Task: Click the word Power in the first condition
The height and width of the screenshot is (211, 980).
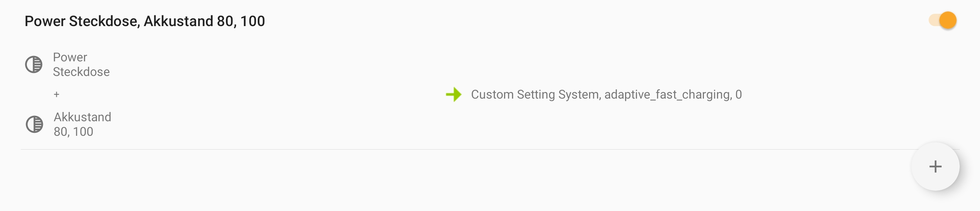Action: tap(70, 57)
